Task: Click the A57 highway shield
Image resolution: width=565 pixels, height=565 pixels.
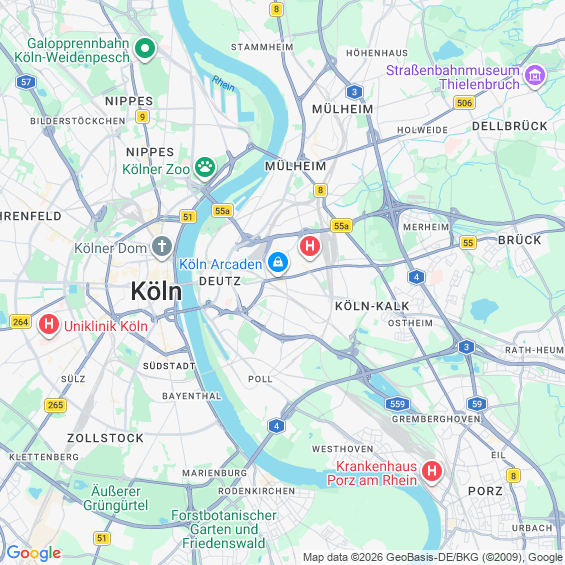Action: [x=26, y=82]
